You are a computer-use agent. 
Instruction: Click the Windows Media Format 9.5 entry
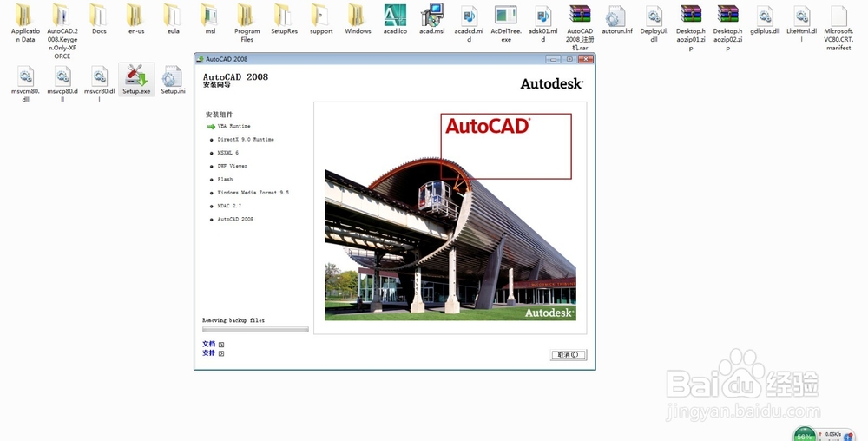(253, 193)
